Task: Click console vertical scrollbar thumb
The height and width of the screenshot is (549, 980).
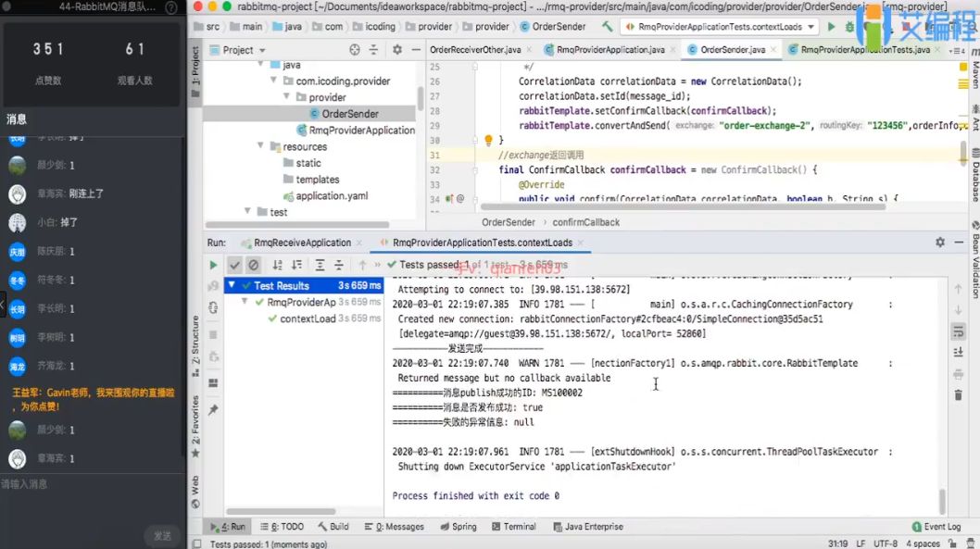Action: [942, 502]
